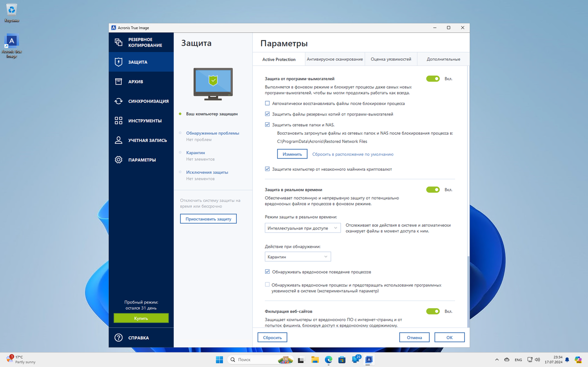This screenshot has width=588, height=367.
Task: Uncheck 'Обнаруживать вредоносное поведение процессов' checkbox
Action: pos(267,271)
